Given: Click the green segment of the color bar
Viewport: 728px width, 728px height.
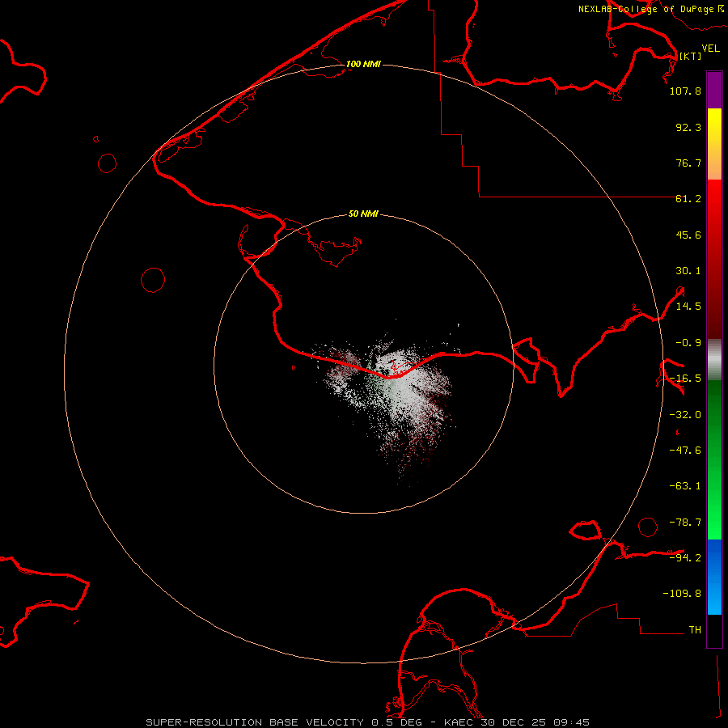Looking at the screenshot, I should (714, 459).
